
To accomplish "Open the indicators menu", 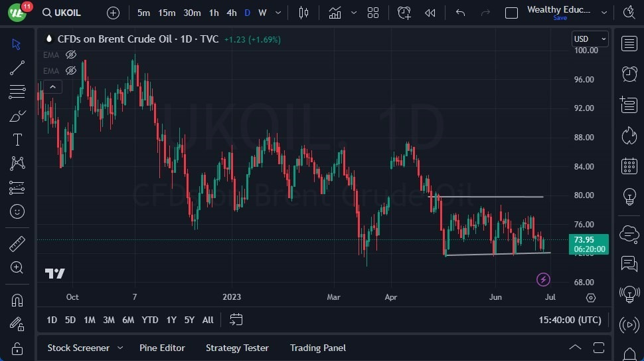I will point(335,13).
